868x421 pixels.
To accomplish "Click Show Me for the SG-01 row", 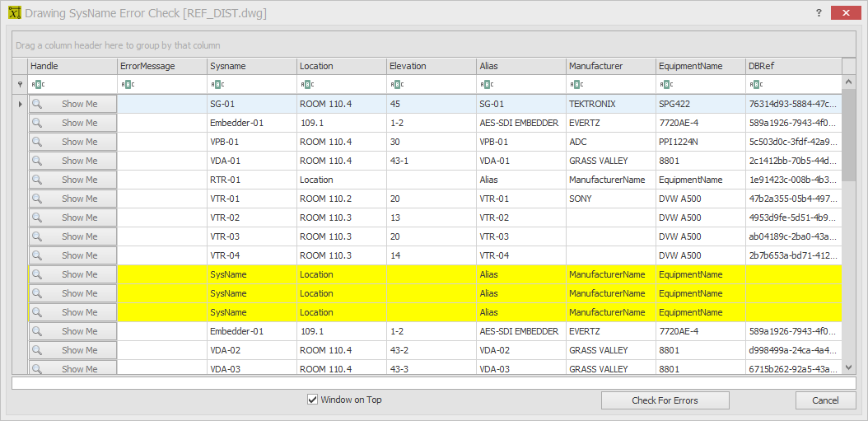I will point(73,104).
